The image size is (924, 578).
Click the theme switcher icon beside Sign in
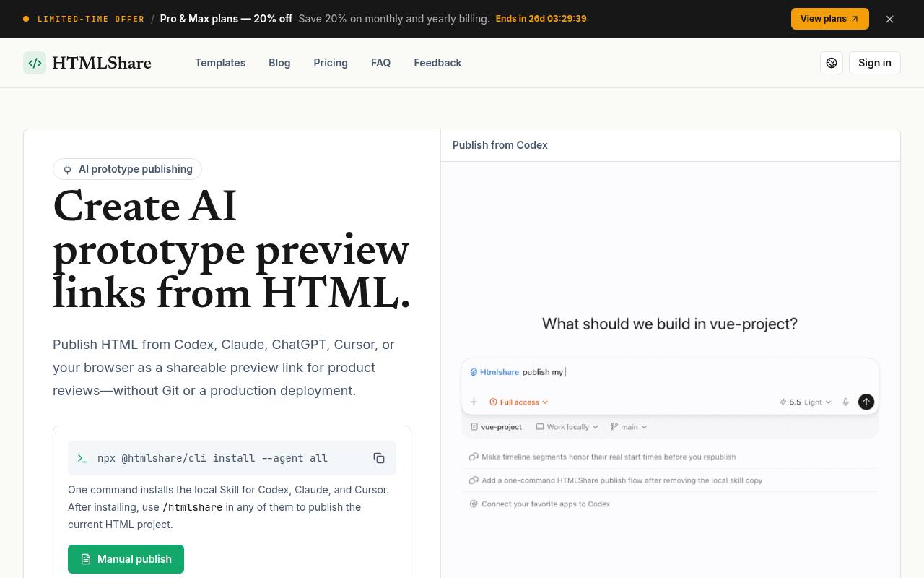coord(832,63)
